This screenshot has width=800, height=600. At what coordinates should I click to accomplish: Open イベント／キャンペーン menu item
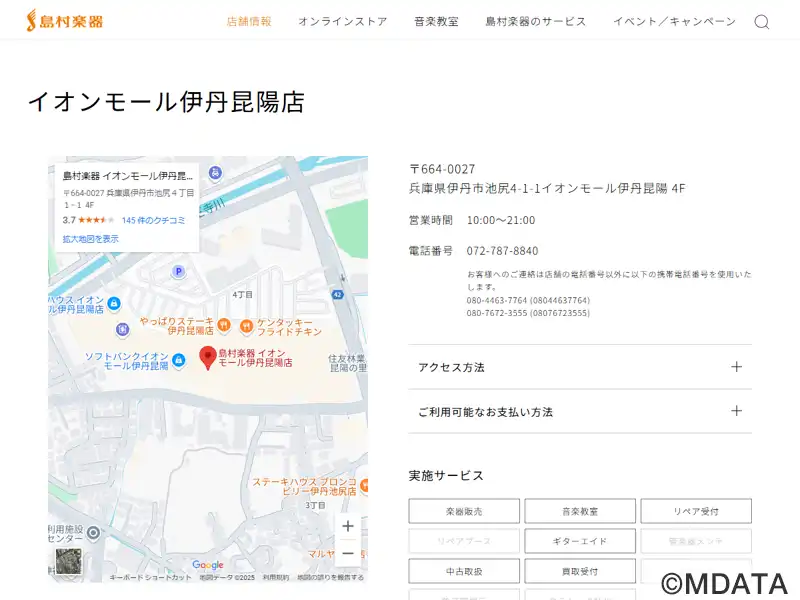(x=674, y=21)
